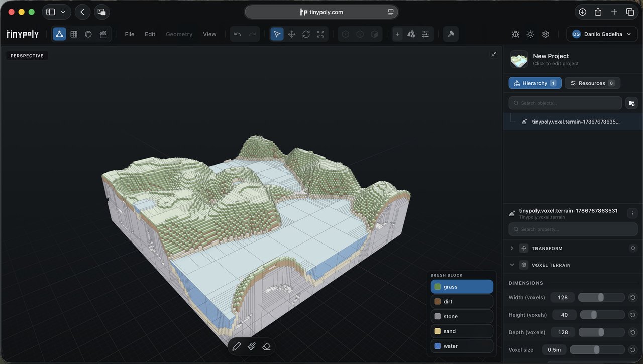Select the pencil voxel draw tool
Image resolution: width=643 pixels, height=364 pixels.
[237, 346]
